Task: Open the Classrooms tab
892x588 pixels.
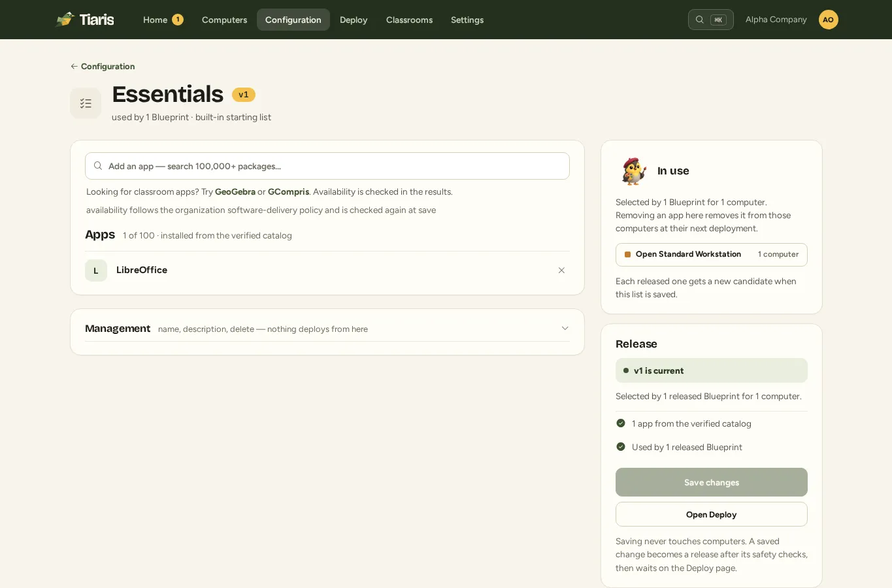Action: point(409,20)
